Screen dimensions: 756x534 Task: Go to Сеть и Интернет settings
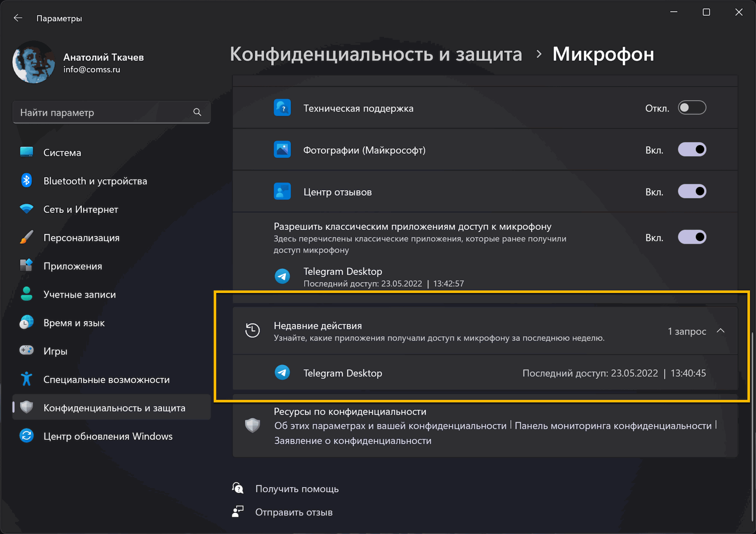coord(81,209)
